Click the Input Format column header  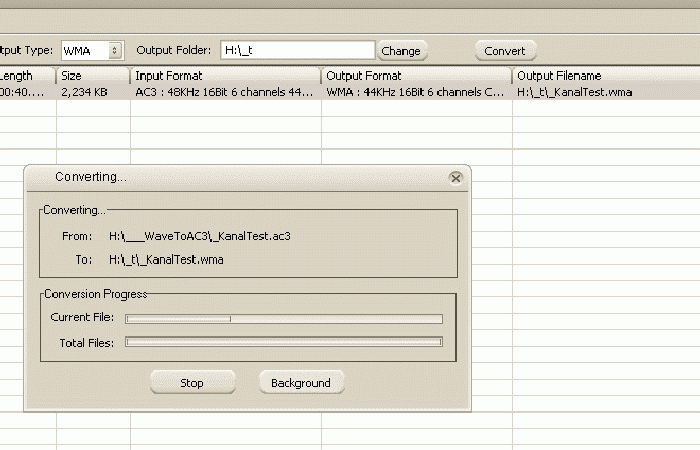tap(225, 76)
